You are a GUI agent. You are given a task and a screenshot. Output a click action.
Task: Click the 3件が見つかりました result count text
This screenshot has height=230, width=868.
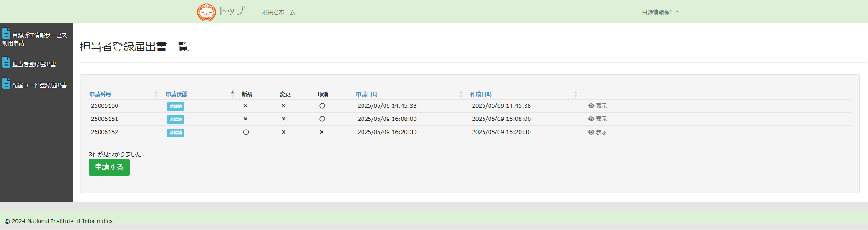coord(116,154)
